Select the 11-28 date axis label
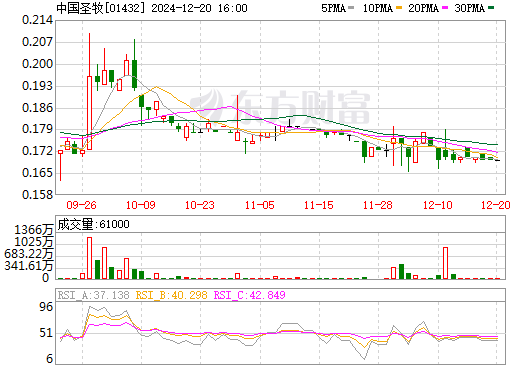Screen dimensions: 520x365 378,205
